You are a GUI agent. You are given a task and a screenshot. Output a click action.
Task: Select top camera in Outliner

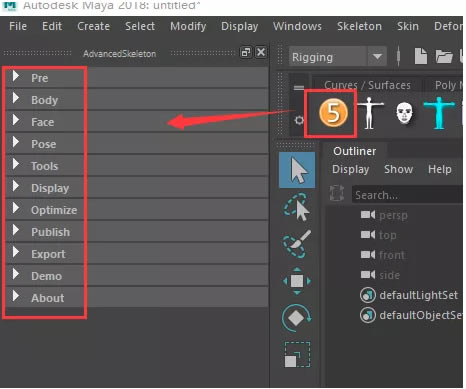387,235
